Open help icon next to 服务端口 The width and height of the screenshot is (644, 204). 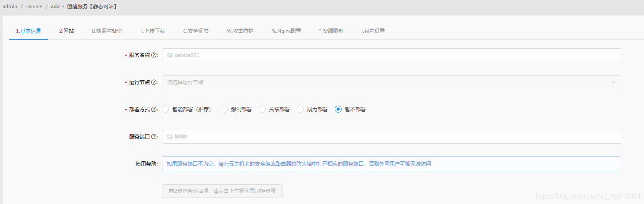[154, 137]
